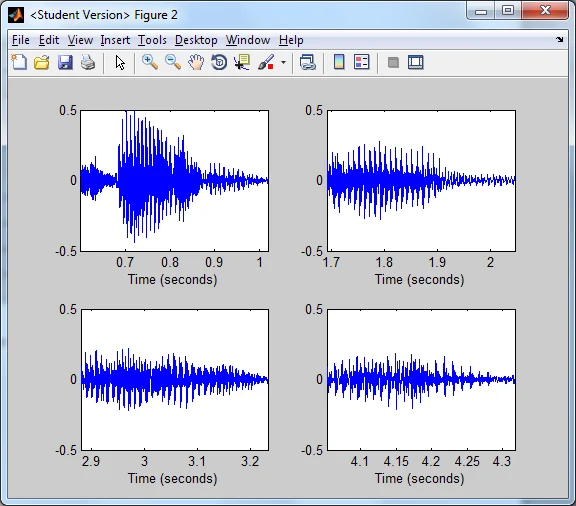Open the Insert menu

pyautogui.click(x=115, y=40)
